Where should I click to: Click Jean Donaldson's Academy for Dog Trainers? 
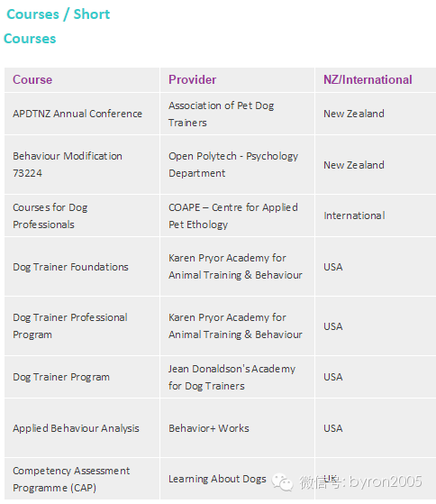(x=232, y=377)
